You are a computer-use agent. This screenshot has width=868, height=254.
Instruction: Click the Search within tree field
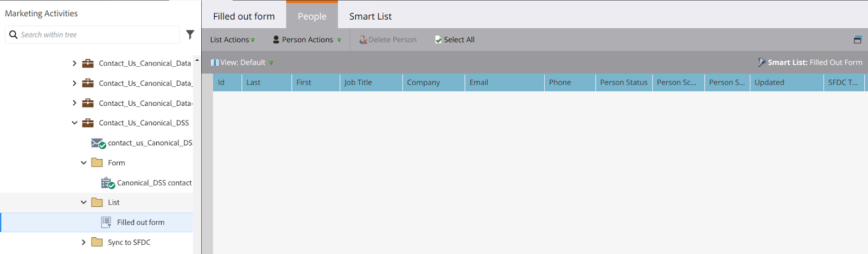click(98, 35)
